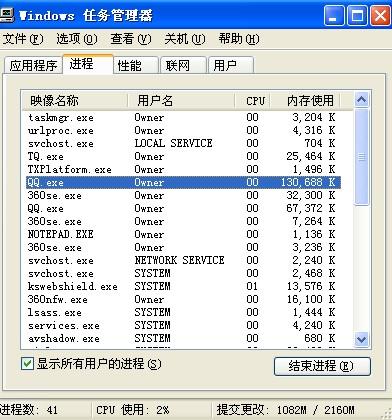Close the Task Manager window
This screenshot has height=420, width=392.
point(380,15)
